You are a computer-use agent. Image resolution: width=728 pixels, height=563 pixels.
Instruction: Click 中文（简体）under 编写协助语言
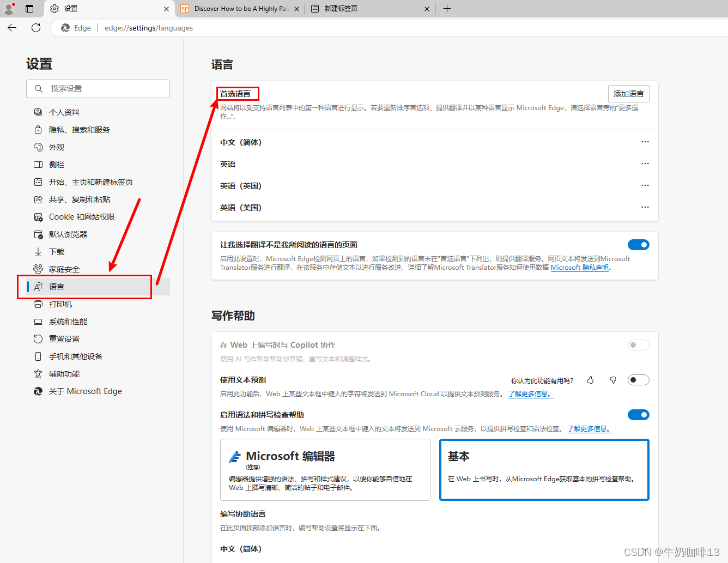pyautogui.click(x=241, y=549)
